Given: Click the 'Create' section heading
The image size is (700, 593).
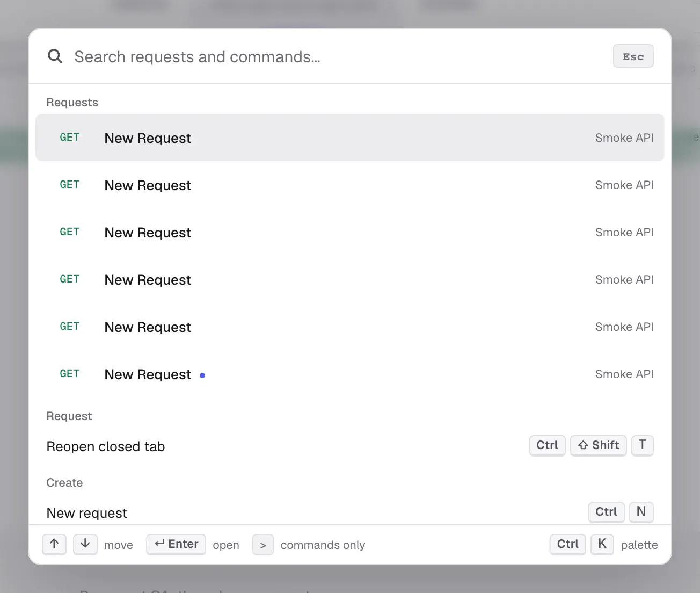Looking at the screenshot, I should [x=64, y=482].
